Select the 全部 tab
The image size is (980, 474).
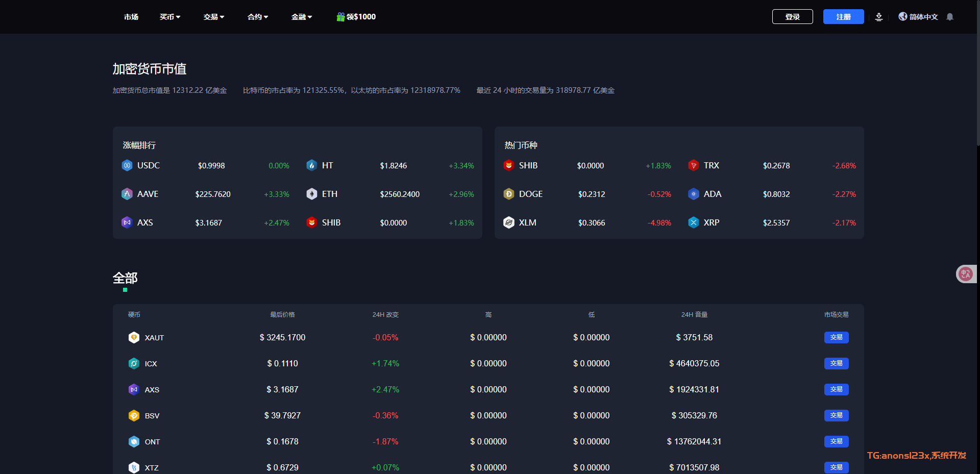click(x=125, y=278)
